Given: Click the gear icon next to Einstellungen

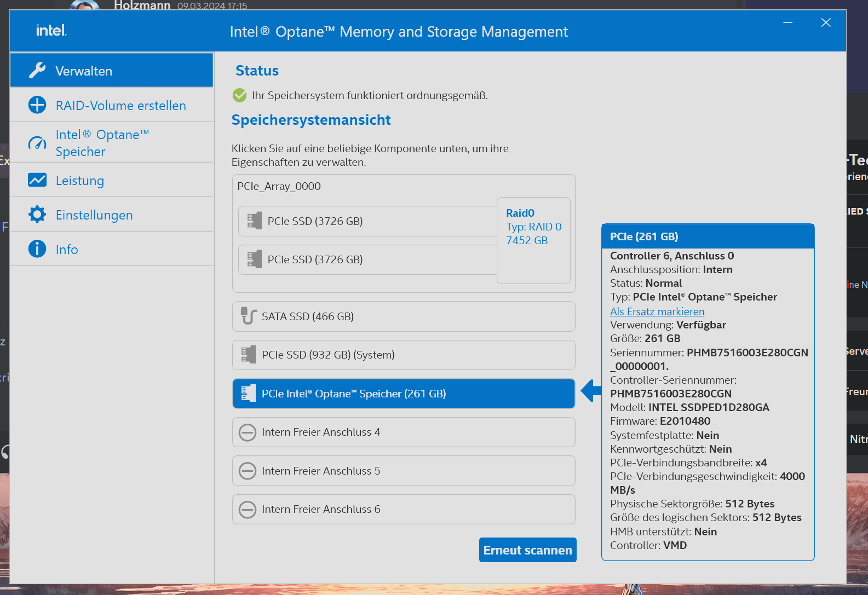Looking at the screenshot, I should click(37, 215).
